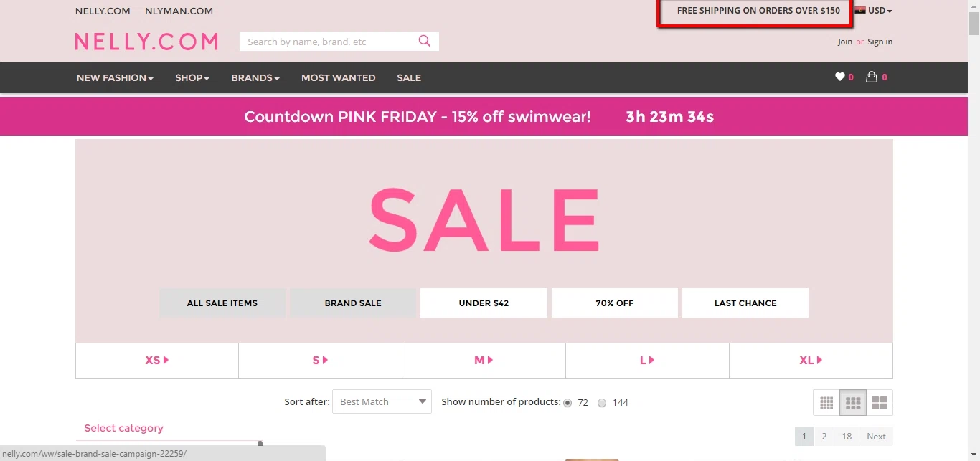This screenshot has width=980, height=461.
Task: Expand the USD currency dropdown
Action: coord(880,11)
